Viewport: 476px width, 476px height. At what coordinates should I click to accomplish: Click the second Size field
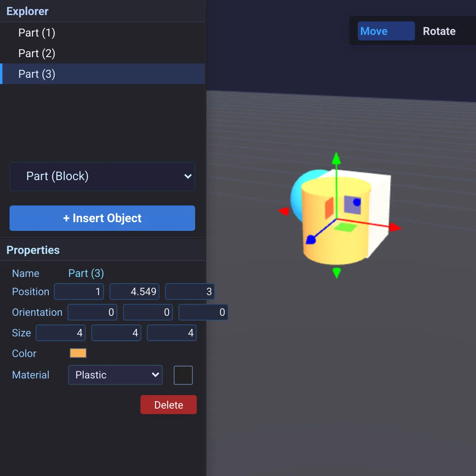116,333
